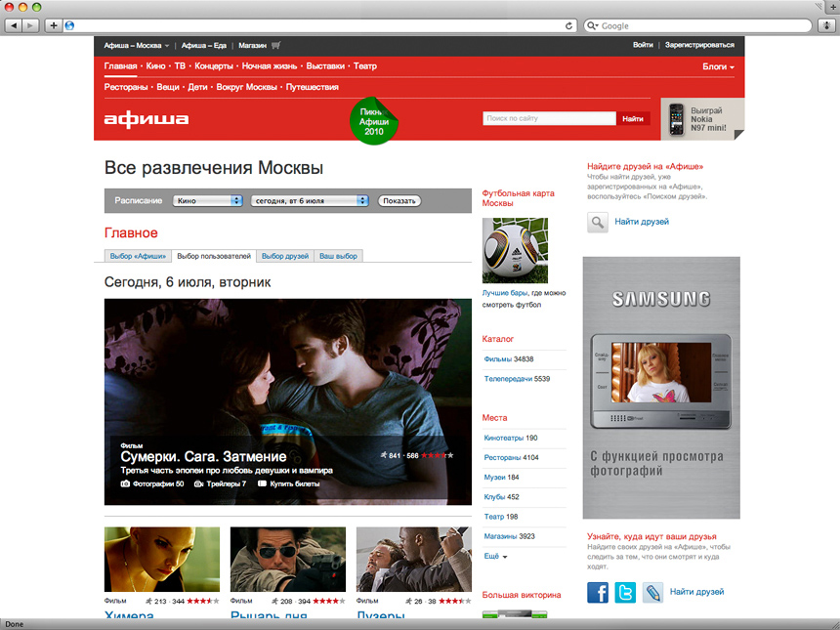Open the Магазины 3923 link
Viewport: 840px width, 630px height.
point(509,536)
